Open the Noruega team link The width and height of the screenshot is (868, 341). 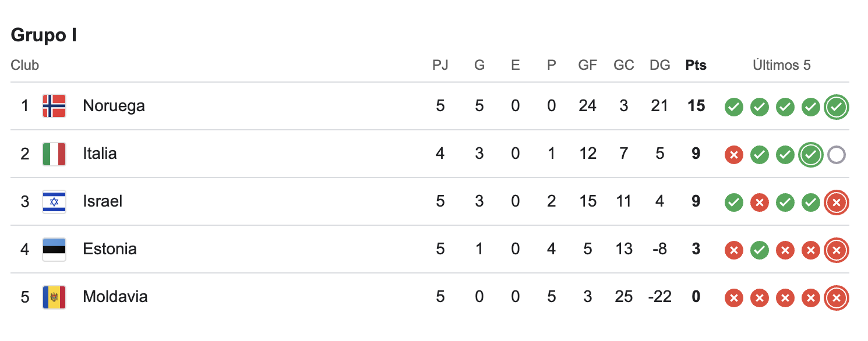click(x=114, y=106)
